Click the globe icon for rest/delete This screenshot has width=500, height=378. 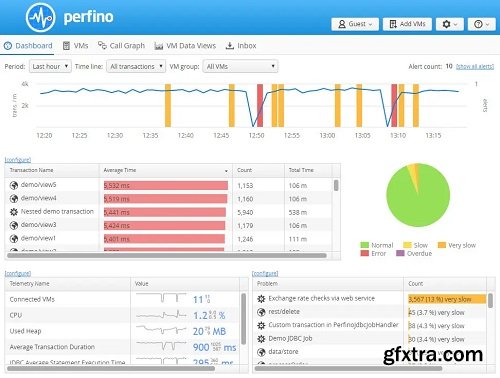tap(261, 312)
